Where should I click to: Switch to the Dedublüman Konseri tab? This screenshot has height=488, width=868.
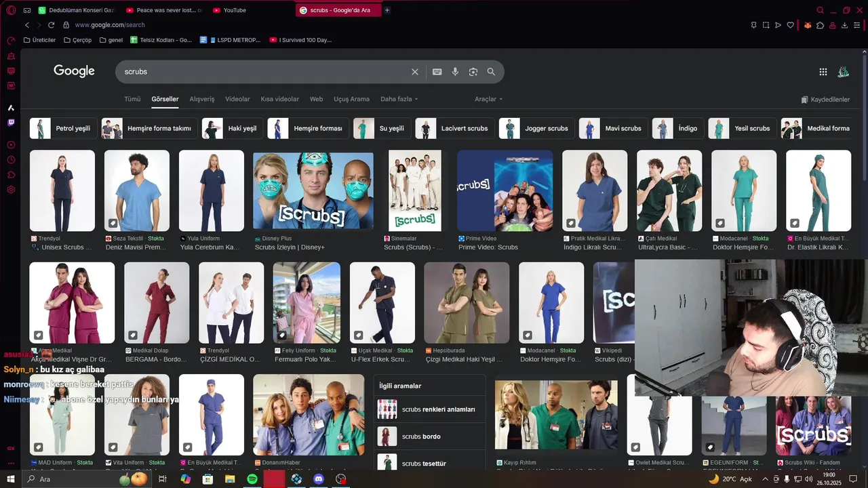[x=76, y=10]
